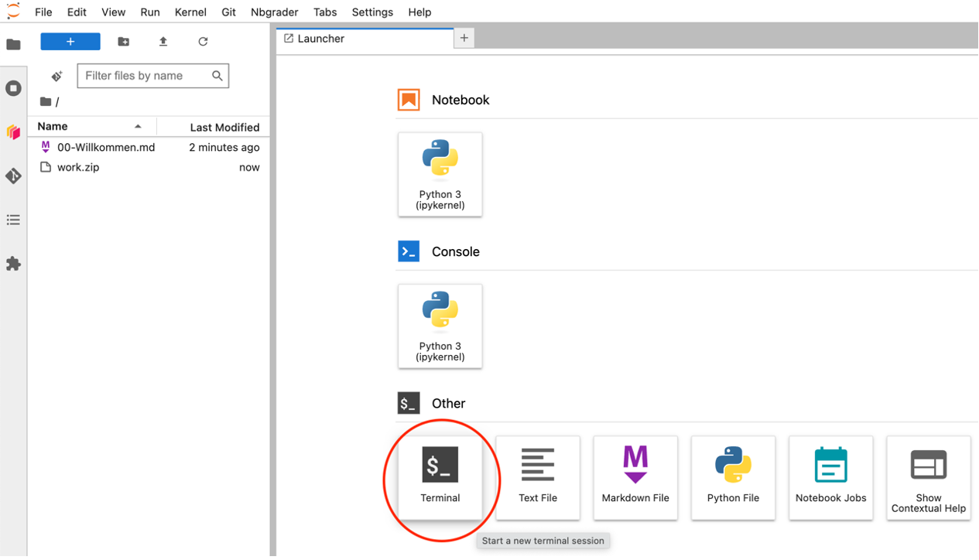Screen dimensions: 979x560
Task: Sort files by Name column
Action: [53, 127]
